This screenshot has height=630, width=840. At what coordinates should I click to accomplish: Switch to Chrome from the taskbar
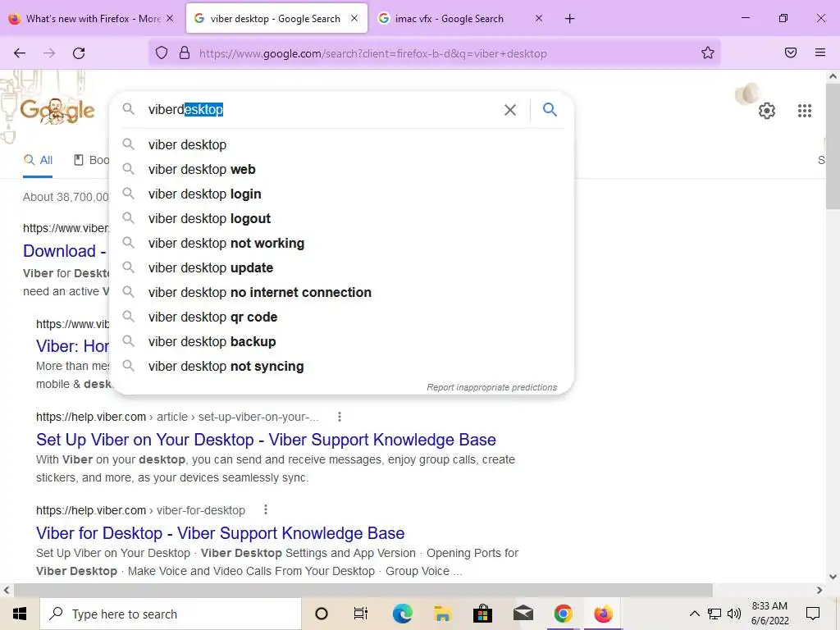pos(563,614)
